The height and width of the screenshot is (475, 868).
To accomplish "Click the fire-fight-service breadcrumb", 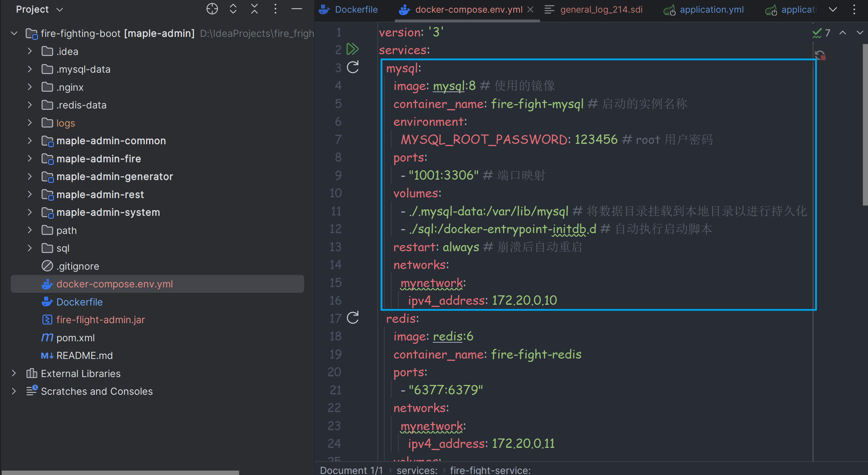I will pyautogui.click(x=490, y=470).
